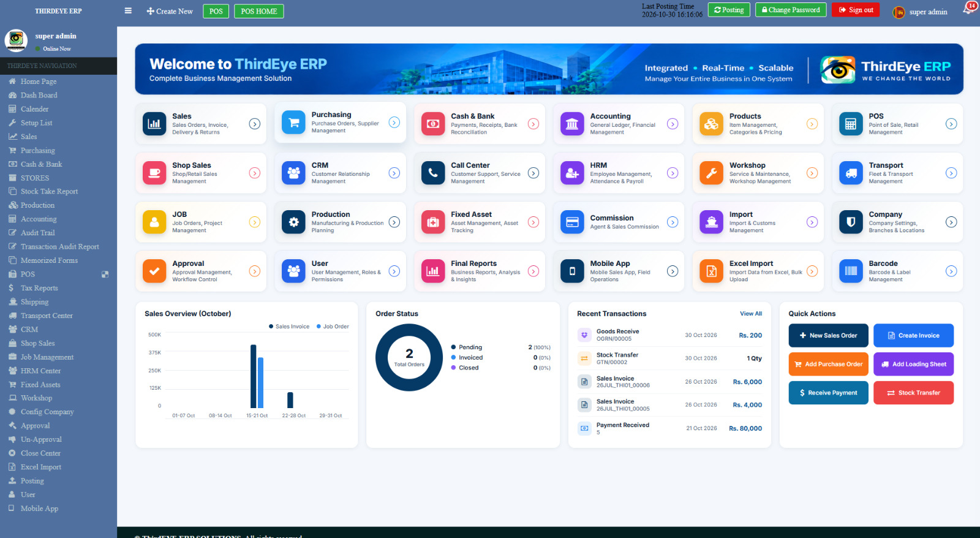980x538 pixels.
Task: Click the arrow on the Commission card
Action: [x=673, y=222]
